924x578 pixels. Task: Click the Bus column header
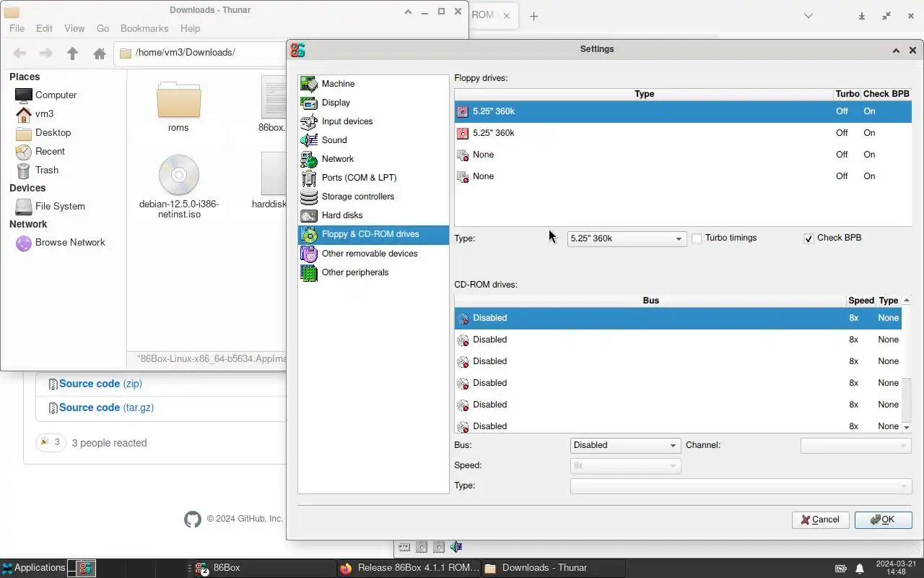pyautogui.click(x=650, y=301)
